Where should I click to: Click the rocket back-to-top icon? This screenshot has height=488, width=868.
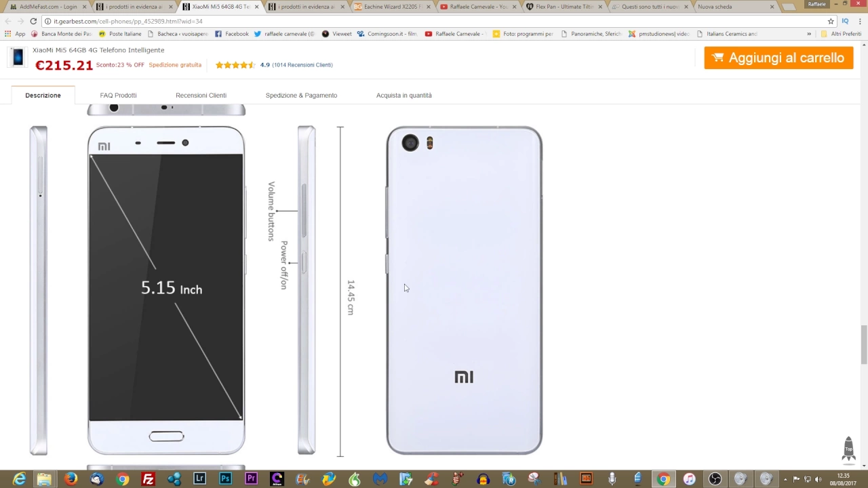(x=848, y=449)
